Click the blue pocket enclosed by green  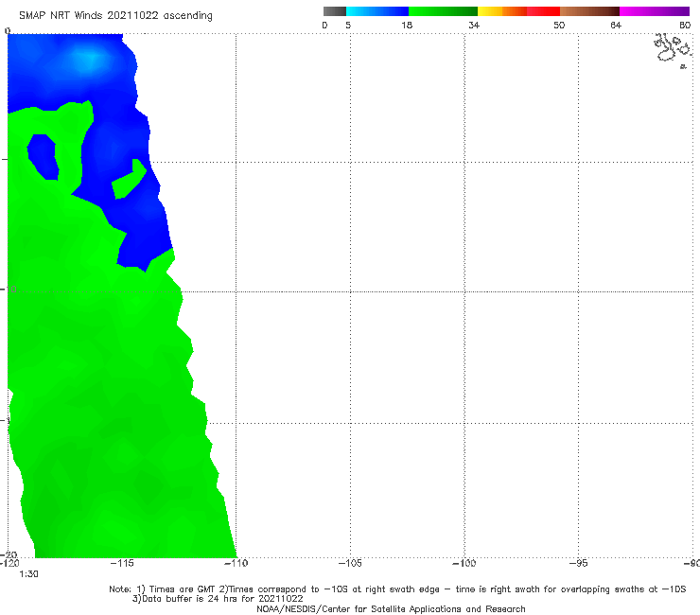[x=43, y=156]
